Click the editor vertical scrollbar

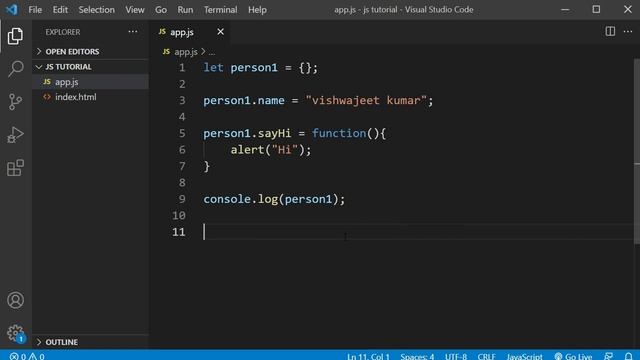[637, 151]
